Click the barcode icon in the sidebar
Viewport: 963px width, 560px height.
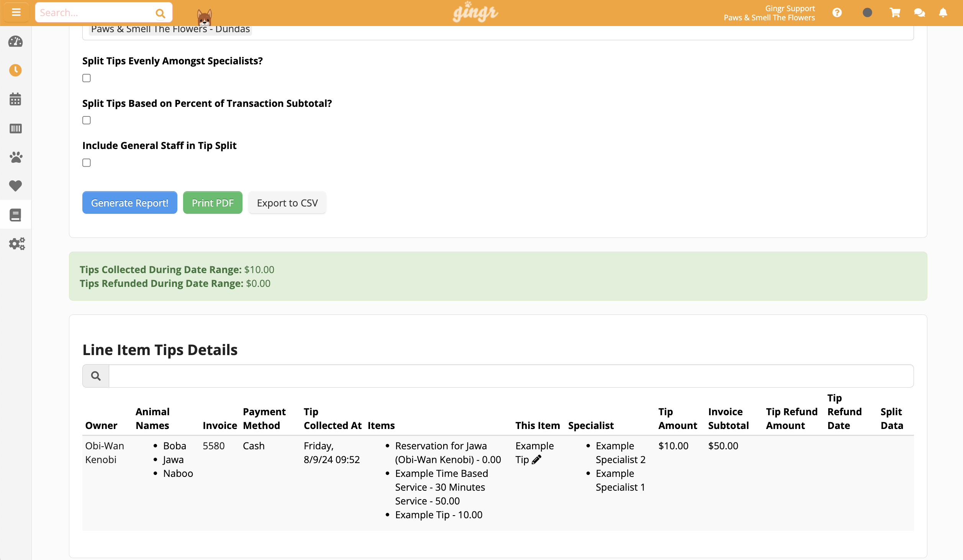(x=15, y=129)
